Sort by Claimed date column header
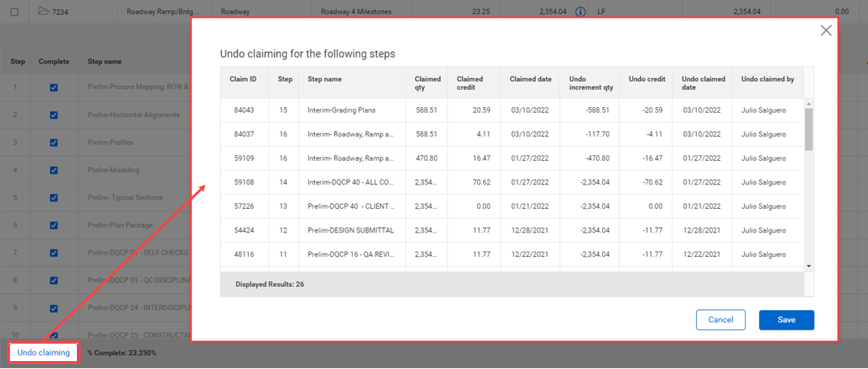The image size is (868, 369). click(x=530, y=79)
